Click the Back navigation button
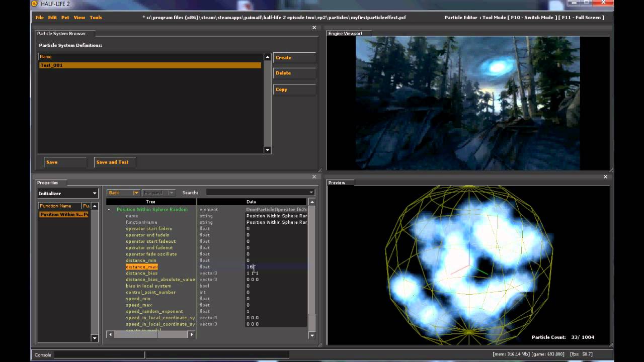The image size is (644, 362). pos(120,193)
